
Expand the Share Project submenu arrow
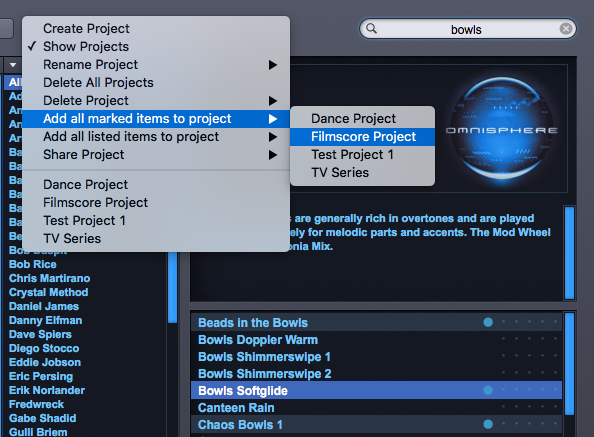pos(272,155)
